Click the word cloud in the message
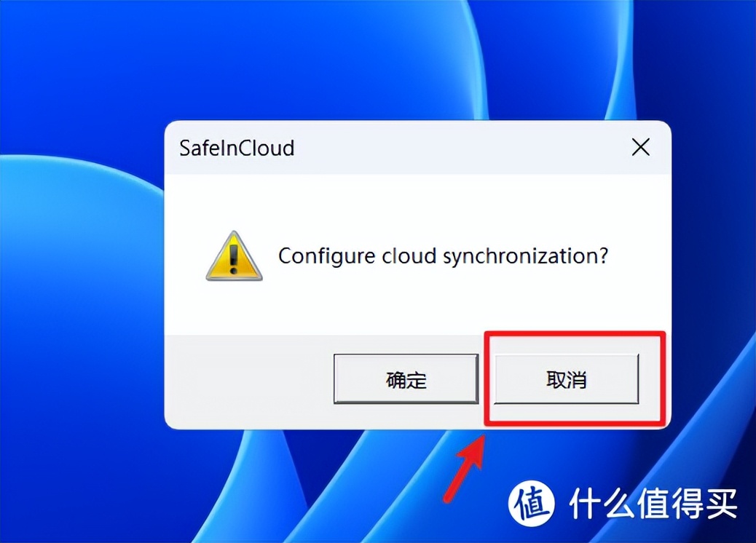The width and height of the screenshot is (756, 543). 409,255
